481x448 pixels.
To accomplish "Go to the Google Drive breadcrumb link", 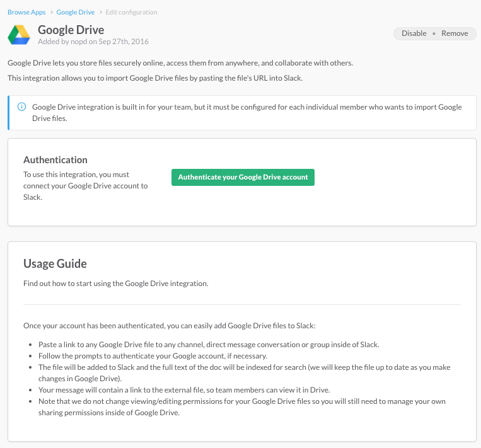I will point(76,12).
